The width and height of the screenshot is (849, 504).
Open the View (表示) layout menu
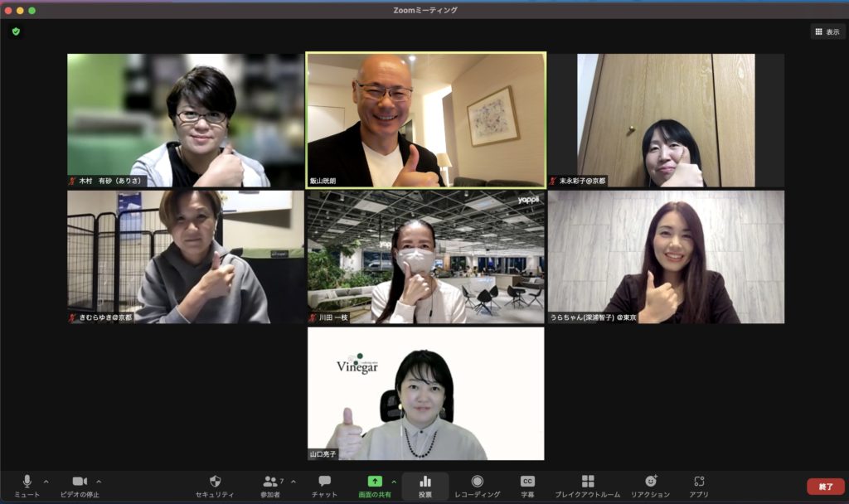point(827,31)
